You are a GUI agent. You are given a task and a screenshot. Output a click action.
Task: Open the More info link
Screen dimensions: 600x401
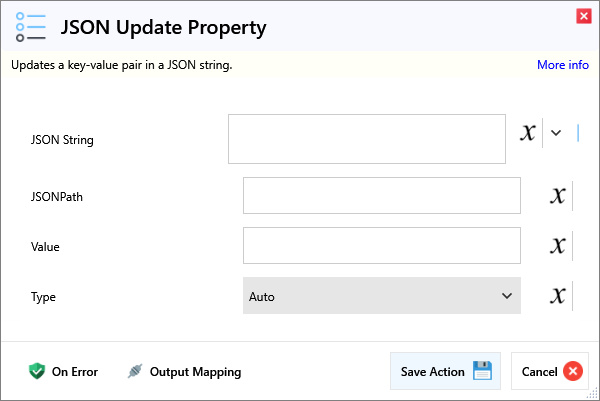pyautogui.click(x=562, y=65)
